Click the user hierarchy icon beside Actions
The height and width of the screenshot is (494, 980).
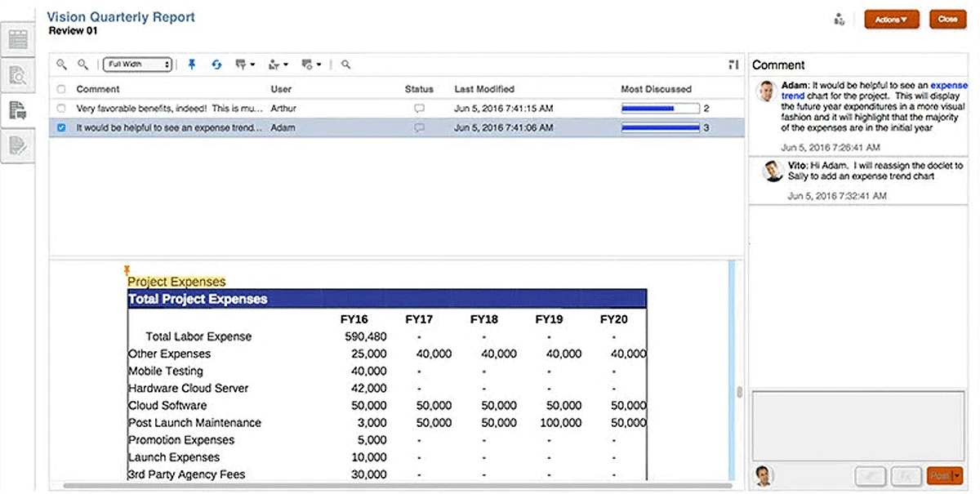(x=839, y=20)
